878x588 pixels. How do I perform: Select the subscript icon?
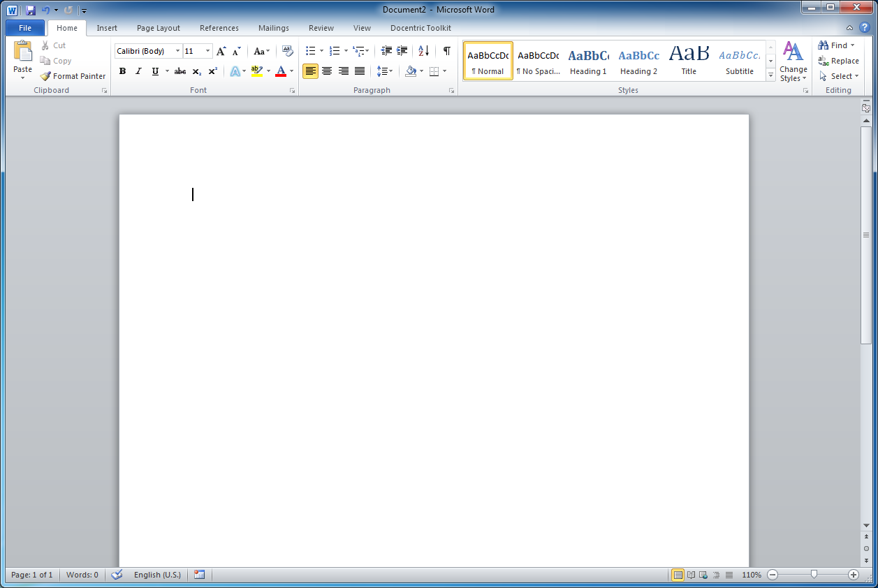(196, 71)
